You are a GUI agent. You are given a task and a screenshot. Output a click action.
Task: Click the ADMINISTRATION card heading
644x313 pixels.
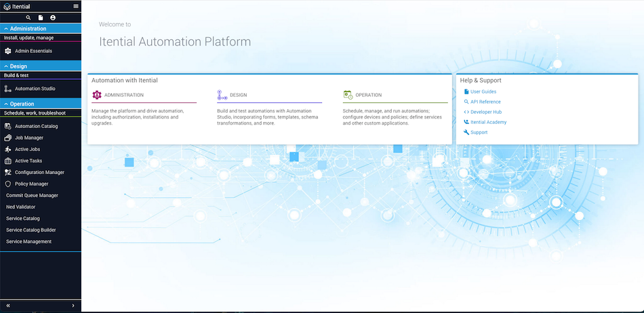124,95
